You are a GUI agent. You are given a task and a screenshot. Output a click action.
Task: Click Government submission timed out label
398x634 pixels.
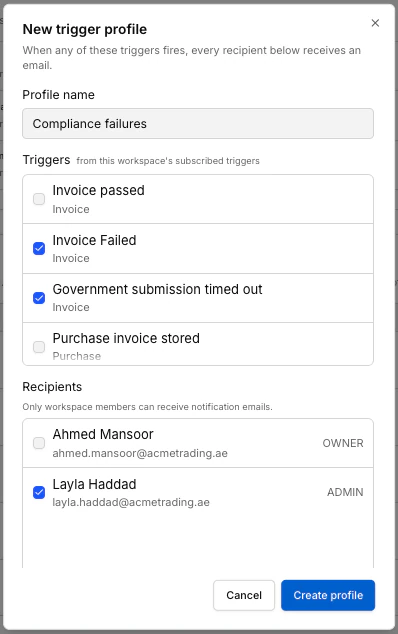(157, 289)
